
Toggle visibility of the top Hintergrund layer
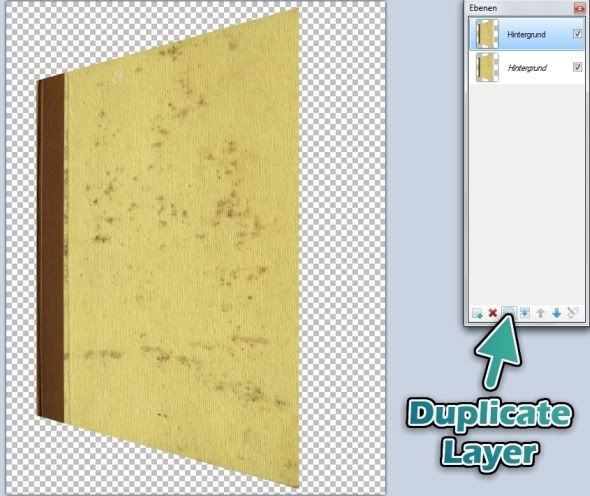pyautogui.click(x=577, y=34)
